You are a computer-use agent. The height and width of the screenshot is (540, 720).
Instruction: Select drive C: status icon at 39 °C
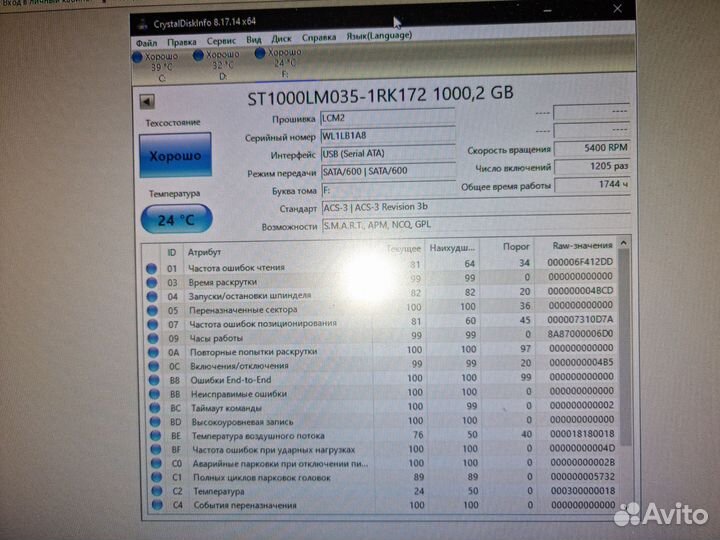pos(138,57)
